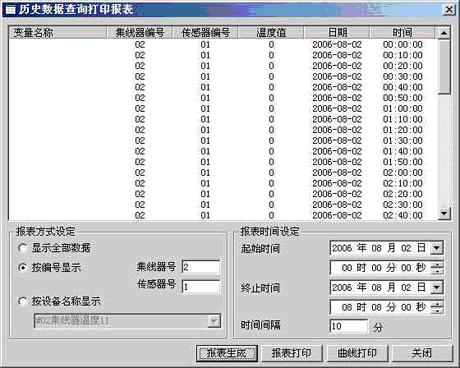The image size is (460, 368).
Task: Select the row with time 02:20:00
Action: [223, 194]
